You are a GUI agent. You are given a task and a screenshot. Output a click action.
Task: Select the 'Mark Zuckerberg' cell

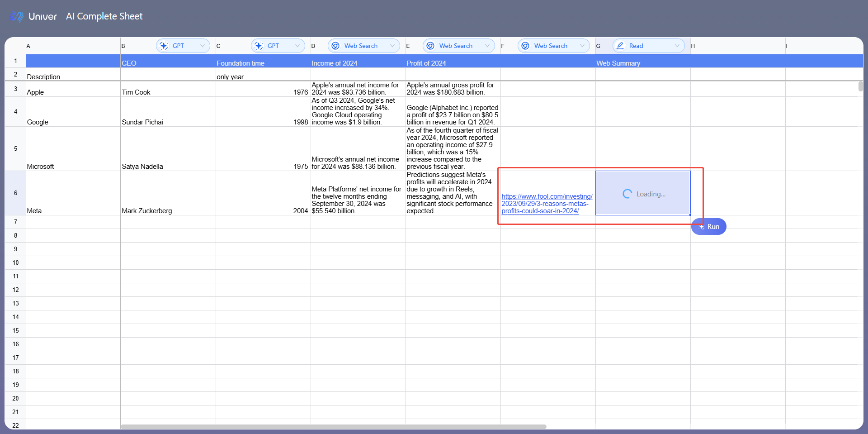pyautogui.click(x=168, y=193)
